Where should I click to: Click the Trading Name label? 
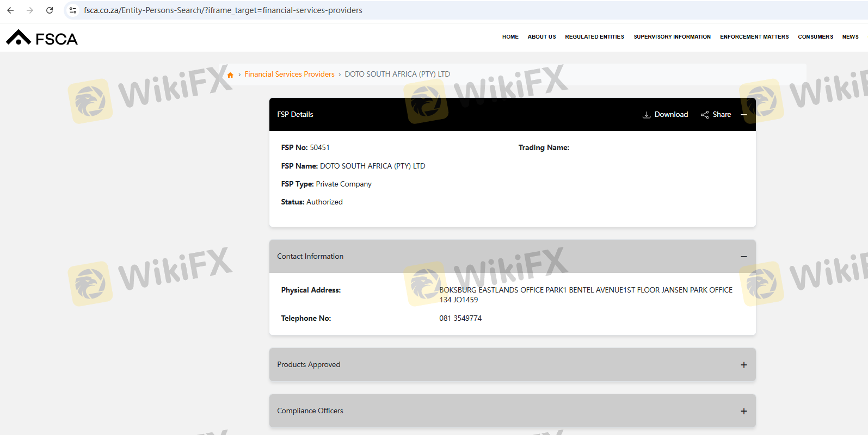544,147
